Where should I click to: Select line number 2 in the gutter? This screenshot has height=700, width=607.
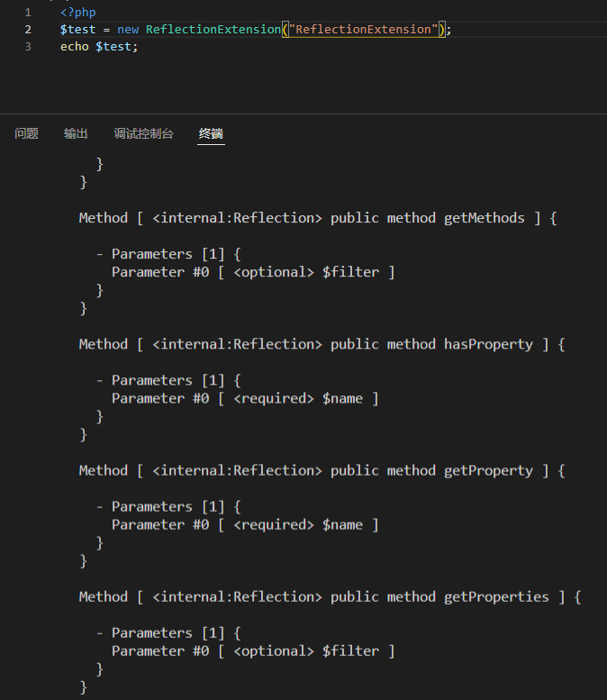[28, 30]
